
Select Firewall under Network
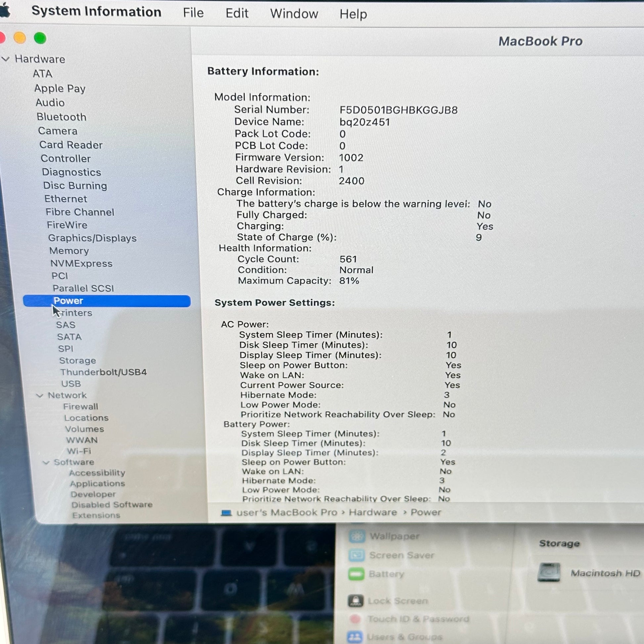coord(80,407)
